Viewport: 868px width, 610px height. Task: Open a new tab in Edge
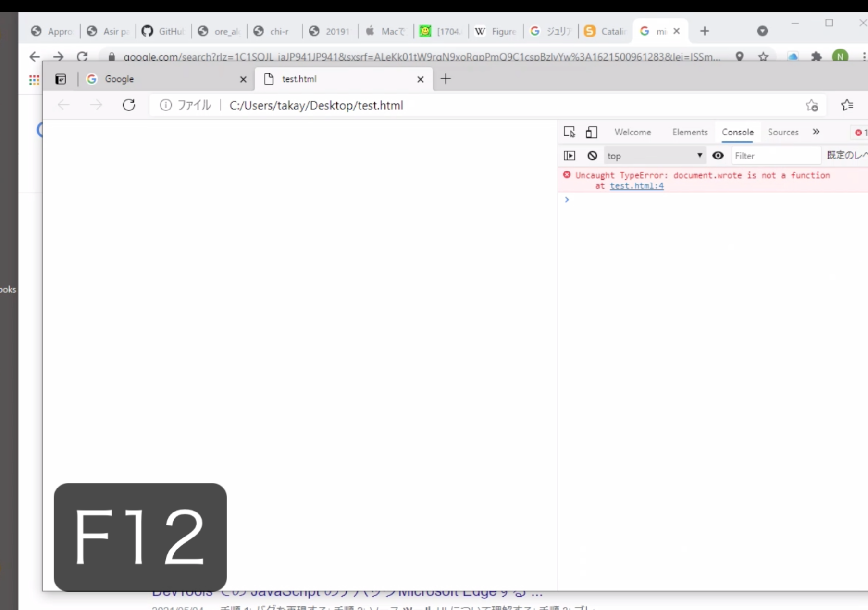446,79
